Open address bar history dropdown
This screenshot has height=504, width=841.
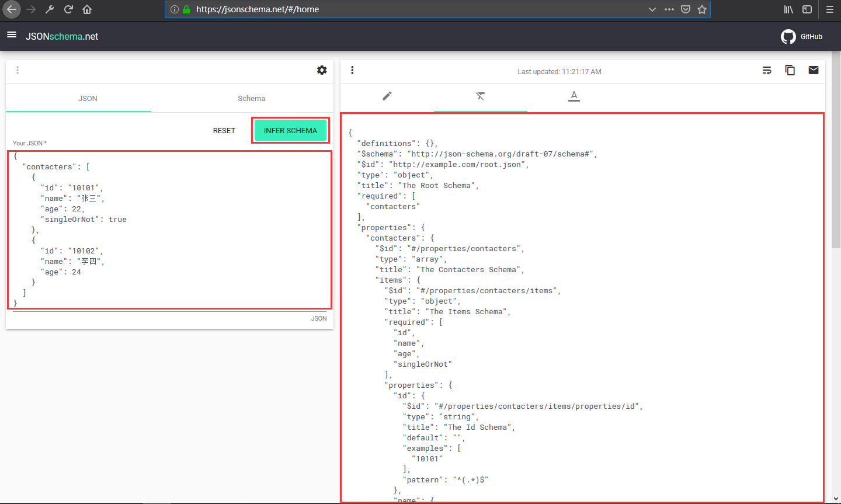pos(652,9)
